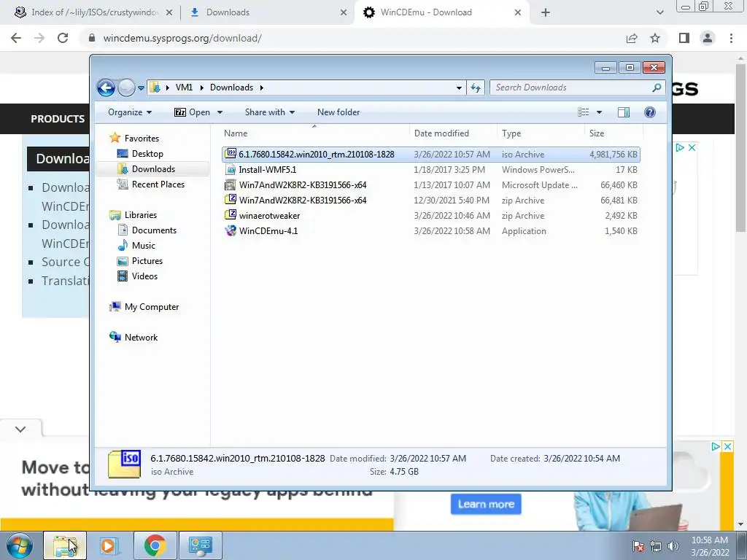
Task: Select the Microsoft Update KB3191566 file
Action: pyautogui.click(x=431, y=184)
